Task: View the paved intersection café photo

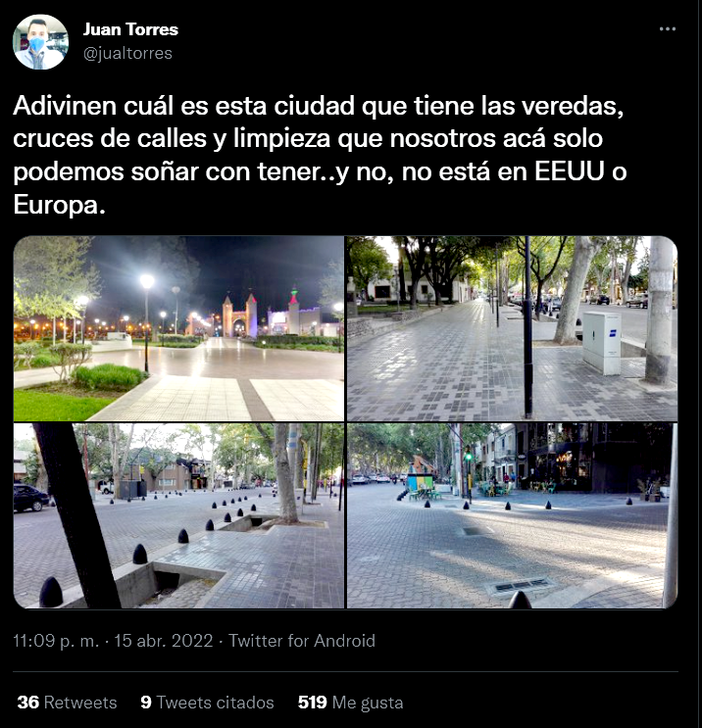Action: point(512,515)
